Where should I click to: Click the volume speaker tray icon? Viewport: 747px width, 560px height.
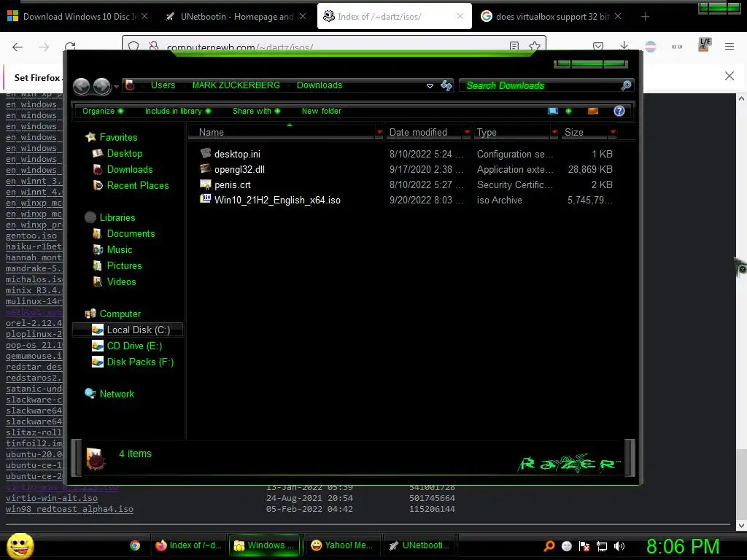tap(619, 546)
